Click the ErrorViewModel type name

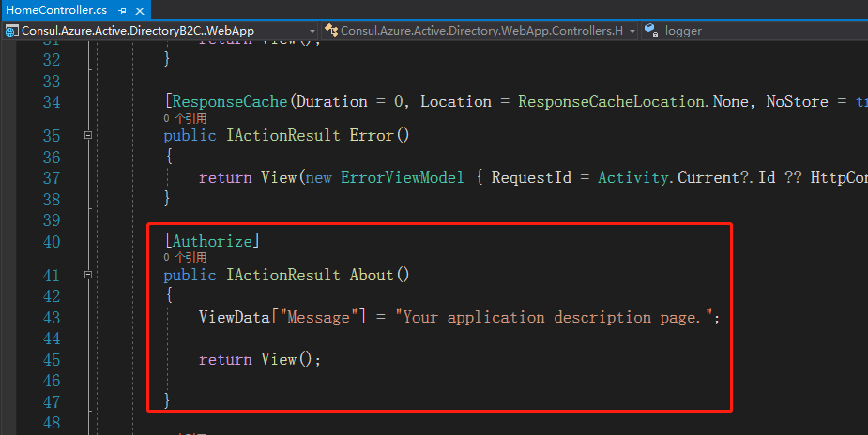[x=403, y=177]
